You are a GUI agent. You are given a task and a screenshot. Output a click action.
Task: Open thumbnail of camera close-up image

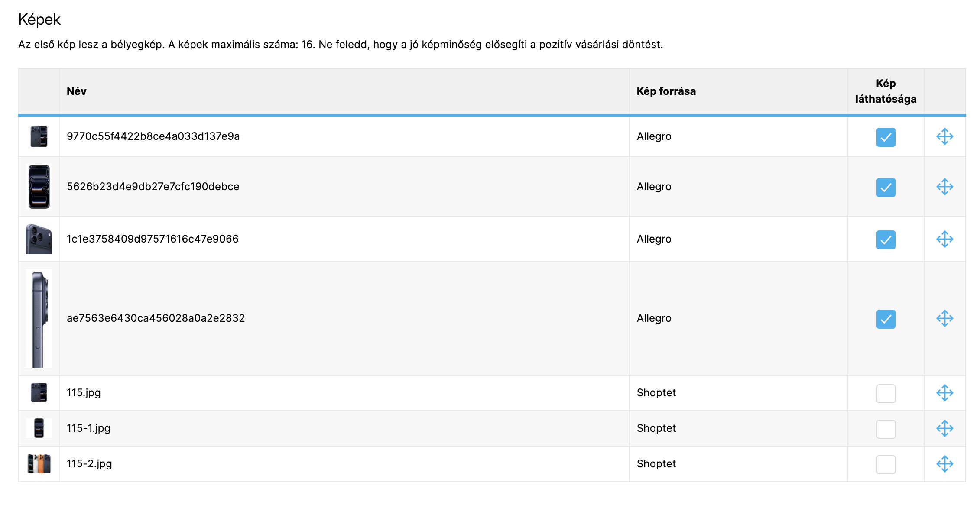39,239
